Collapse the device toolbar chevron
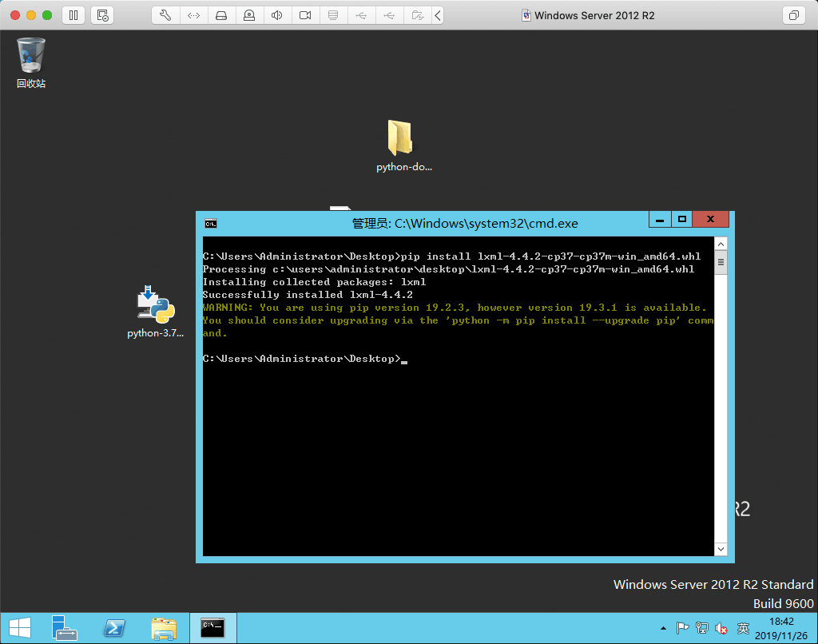 439,15
